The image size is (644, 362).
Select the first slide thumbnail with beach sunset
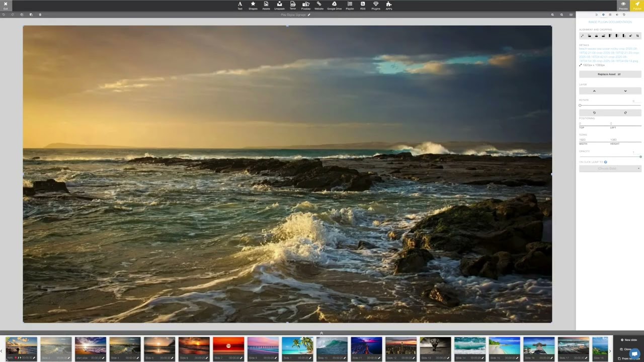pyautogui.click(x=21, y=349)
